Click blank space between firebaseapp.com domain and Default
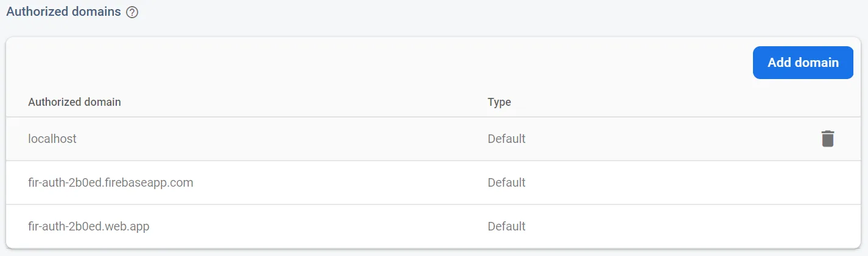Viewport: 868px width, 256px height. 341,182
